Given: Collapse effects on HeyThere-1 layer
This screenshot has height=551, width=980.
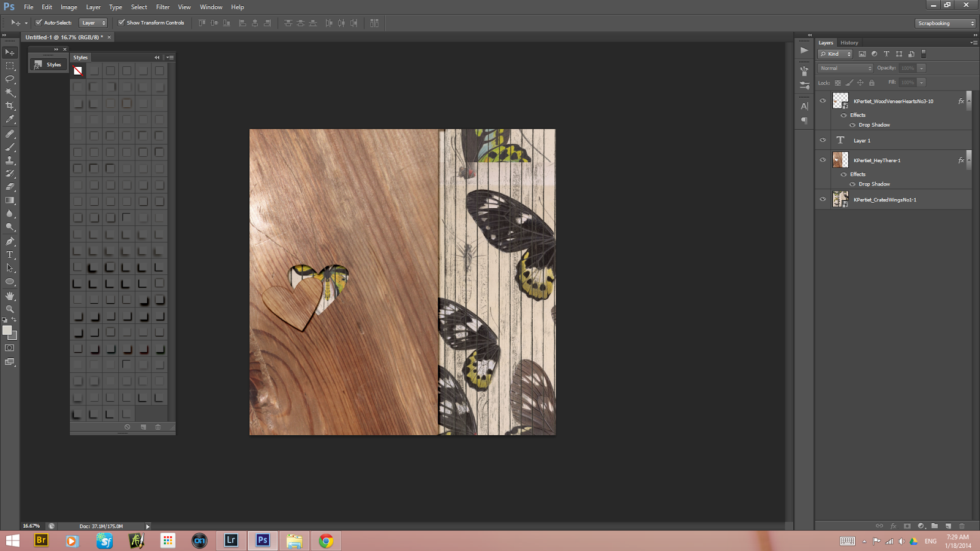Looking at the screenshot, I should point(968,160).
